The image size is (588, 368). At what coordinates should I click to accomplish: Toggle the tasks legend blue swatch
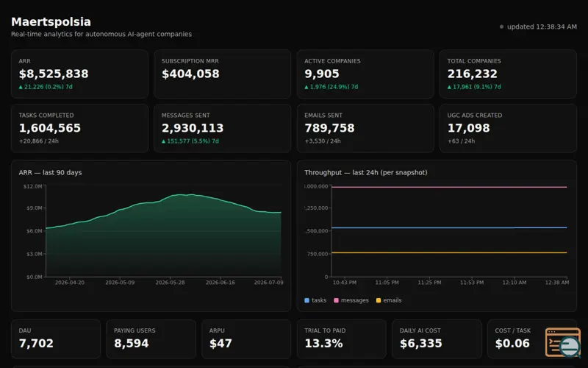coord(306,300)
